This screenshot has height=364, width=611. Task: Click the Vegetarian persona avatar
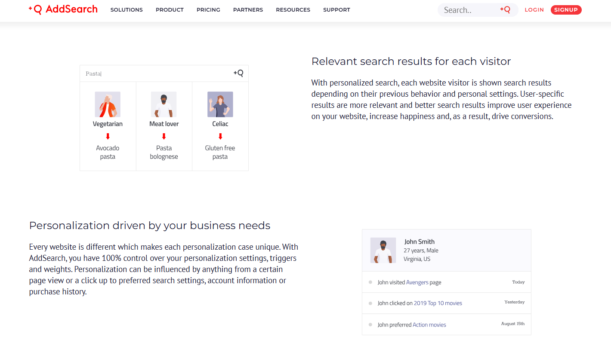(x=108, y=104)
